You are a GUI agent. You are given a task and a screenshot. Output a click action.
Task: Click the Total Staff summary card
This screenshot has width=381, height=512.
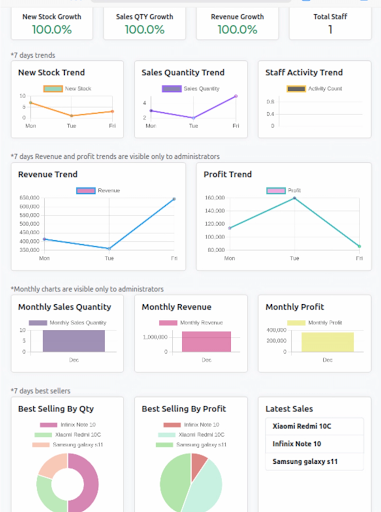330,24
